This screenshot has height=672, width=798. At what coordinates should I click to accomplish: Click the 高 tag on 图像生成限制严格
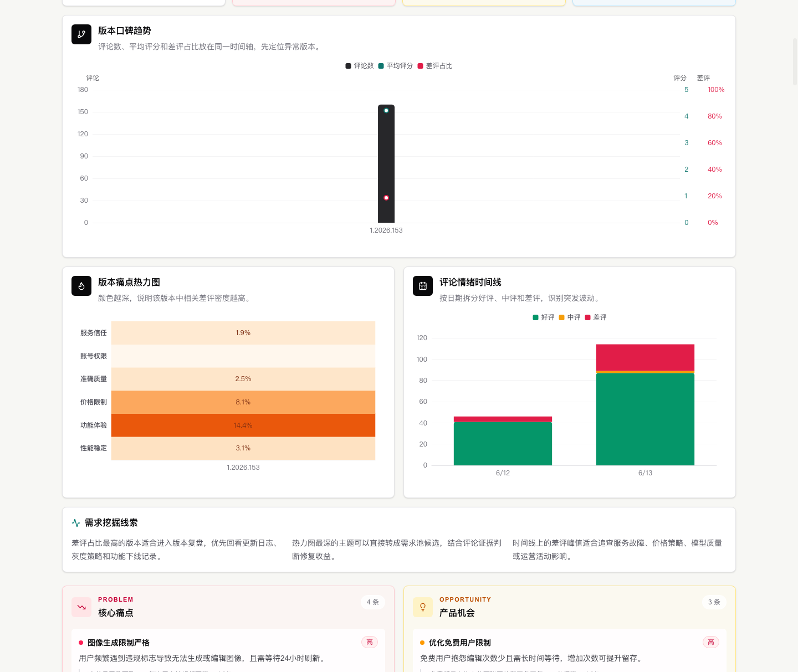[370, 642]
